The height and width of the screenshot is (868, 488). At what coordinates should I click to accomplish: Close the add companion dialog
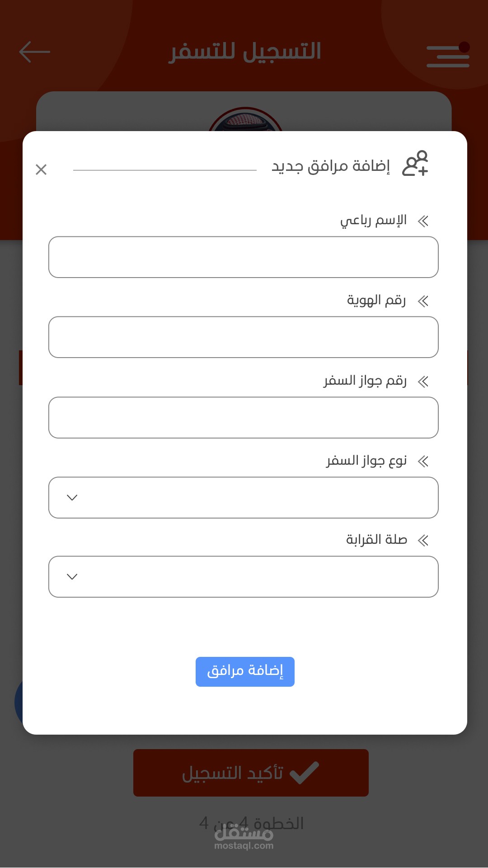tap(41, 170)
